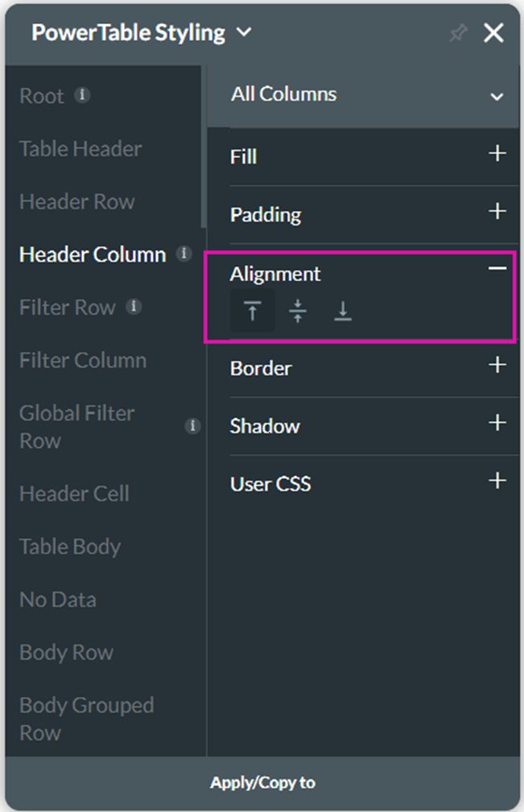
Task: Click the info icon beside Root
Action: pyautogui.click(x=82, y=95)
